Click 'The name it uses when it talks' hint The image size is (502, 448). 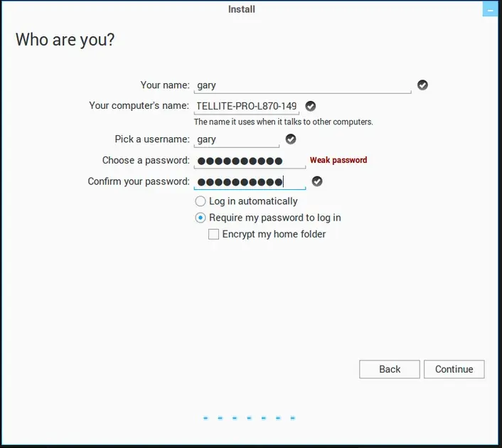pyautogui.click(x=283, y=122)
